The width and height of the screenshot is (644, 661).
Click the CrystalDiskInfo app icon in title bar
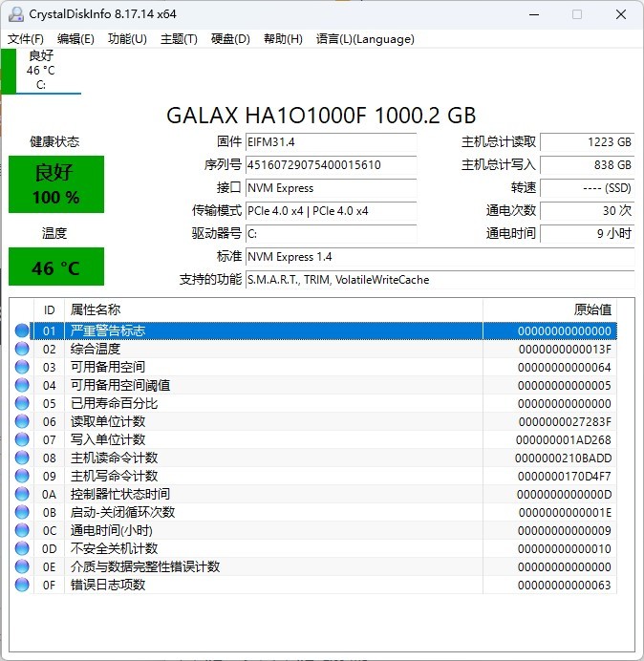point(16,14)
